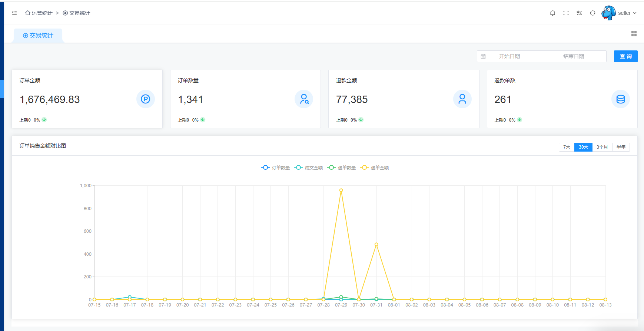Screen dimensions: 644x331
Task: Hide 退单金额 series in chart legend
Action: (375, 168)
